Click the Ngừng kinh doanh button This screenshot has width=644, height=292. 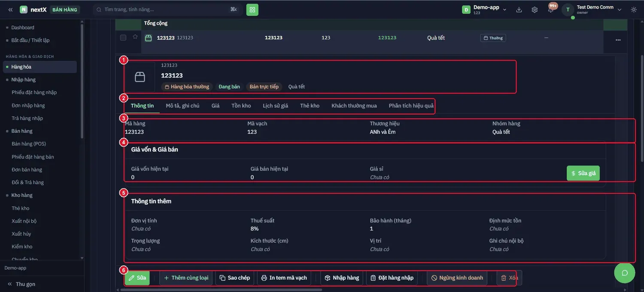point(457,278)
